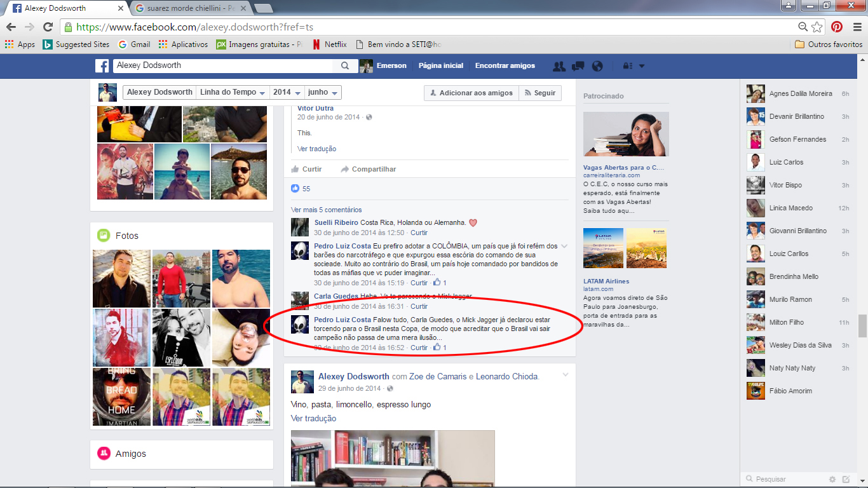Open the junho month dropdown

(323, 92)
